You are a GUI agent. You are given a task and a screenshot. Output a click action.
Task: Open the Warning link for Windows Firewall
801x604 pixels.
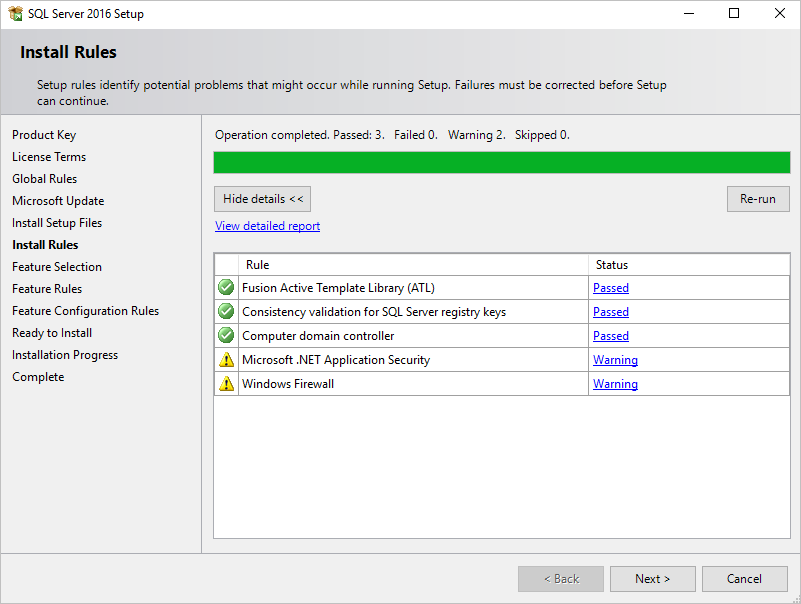[615, 383]
